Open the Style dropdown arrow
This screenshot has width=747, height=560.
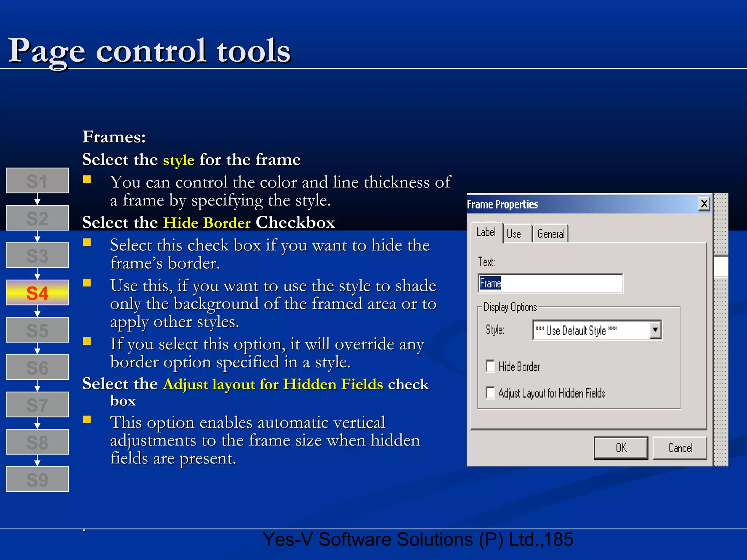(x=655, y=330)
